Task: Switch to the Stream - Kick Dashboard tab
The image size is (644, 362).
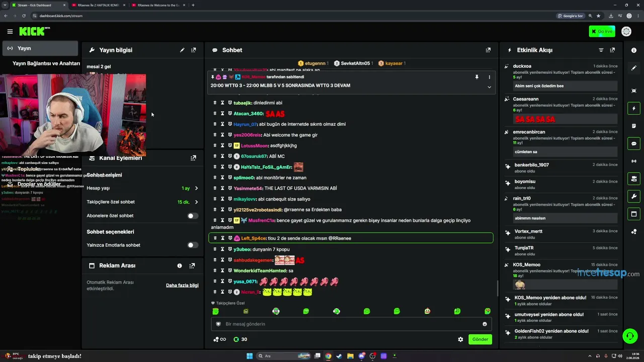Action: click(39, 5)
